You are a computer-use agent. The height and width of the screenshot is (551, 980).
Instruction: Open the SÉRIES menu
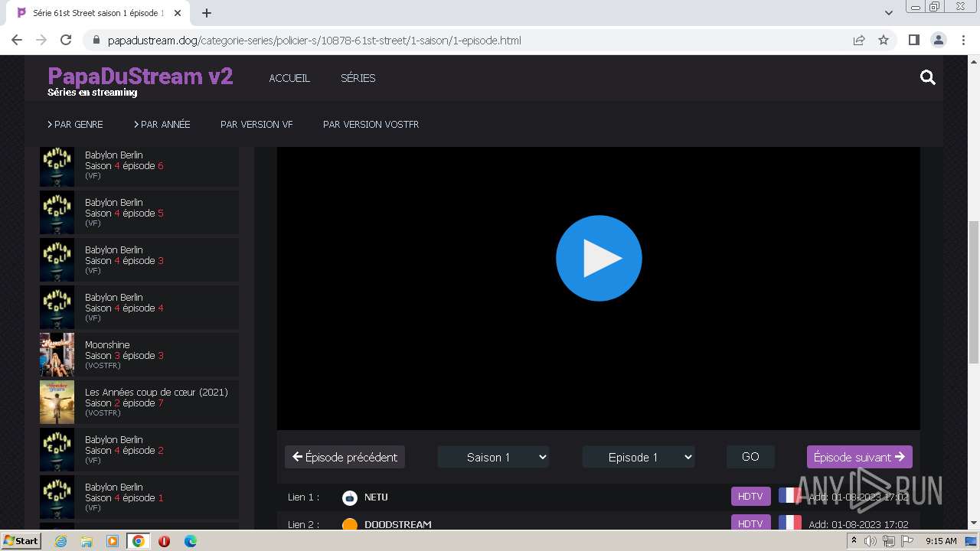358,78
